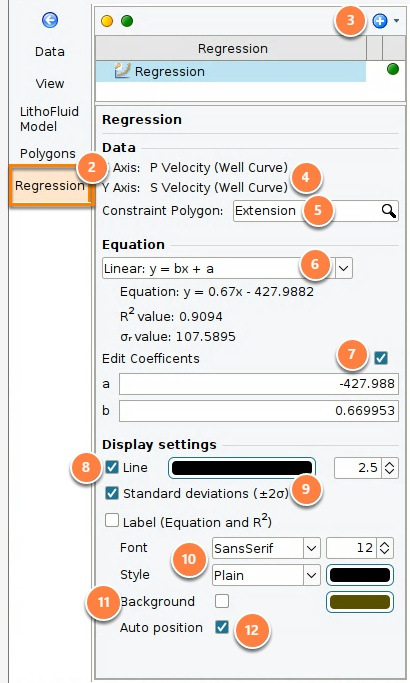Open the Linear equation type dropdown

click(227, 268)
